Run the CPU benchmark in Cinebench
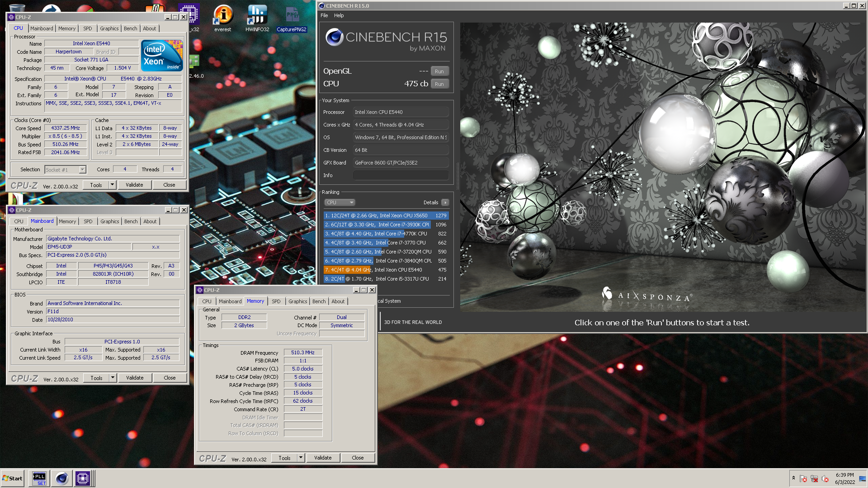 tap(439, 84)
